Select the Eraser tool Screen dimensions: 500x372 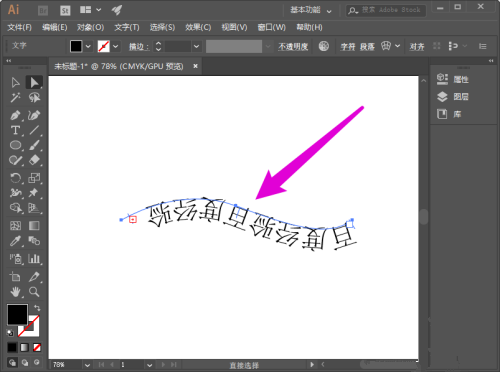coord(34,160)
